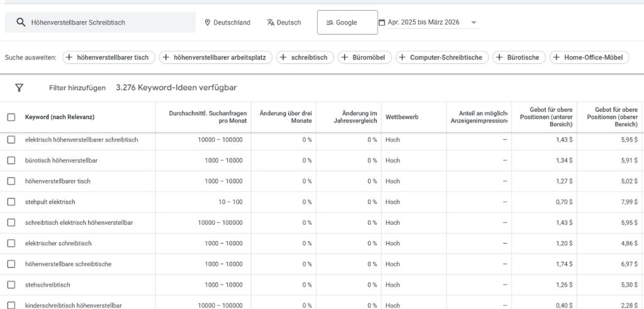
Task: Open the Apr. 2025 bis März 2026 selector
Action: (428, 22)
